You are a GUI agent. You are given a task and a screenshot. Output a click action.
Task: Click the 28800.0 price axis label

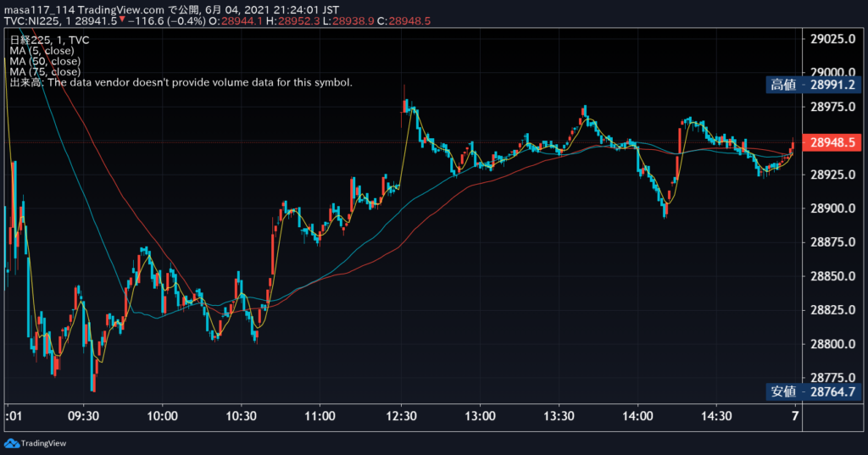pos(832,344)
